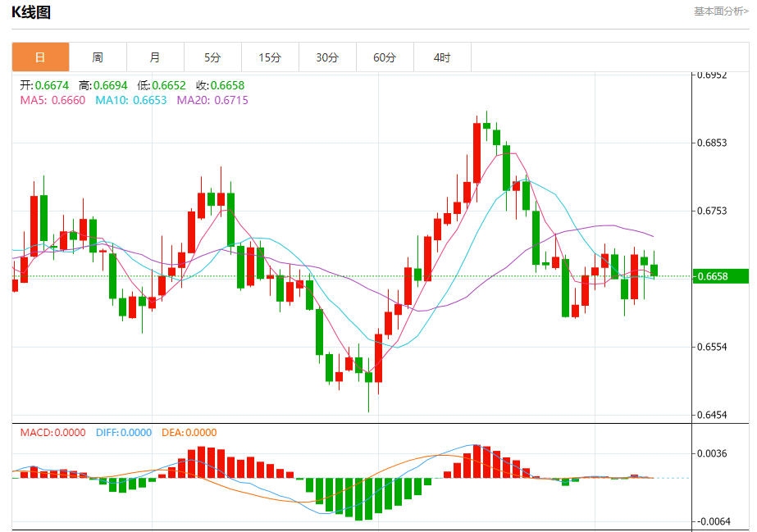
Task: Click the 0.6753 price axis label
Action: coord(712,211)
